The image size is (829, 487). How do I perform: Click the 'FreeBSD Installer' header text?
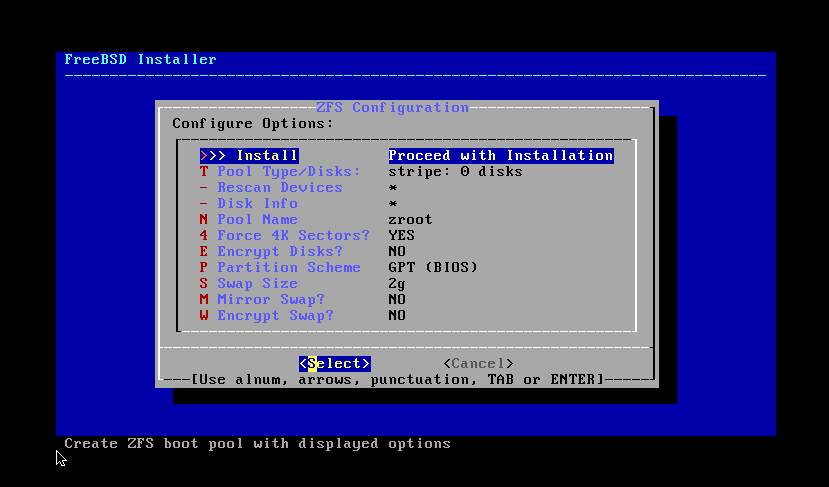pyautogui.click(x=141, y=59)
